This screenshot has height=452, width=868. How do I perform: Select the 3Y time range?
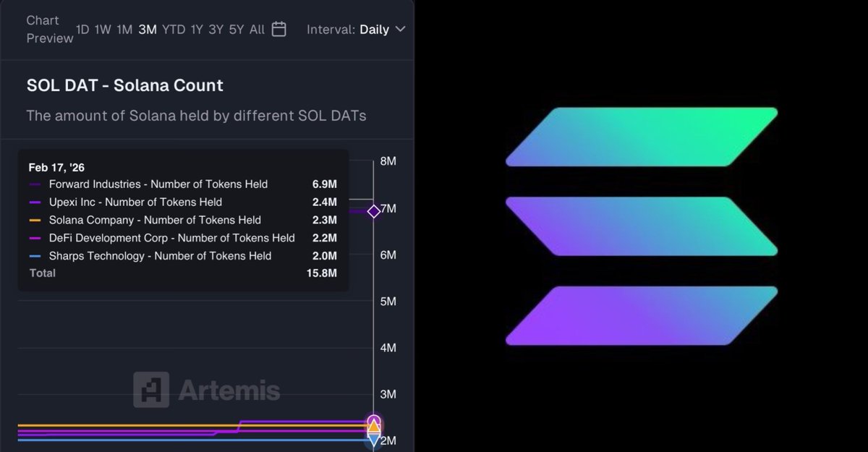pyautogui.click(x=216, y=30)
